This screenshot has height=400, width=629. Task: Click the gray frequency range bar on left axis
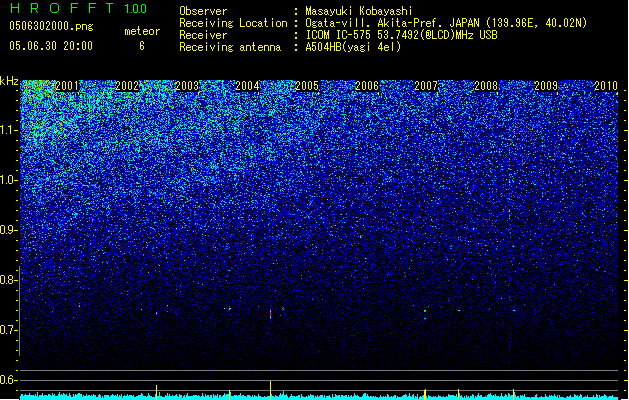coord(20,310)
